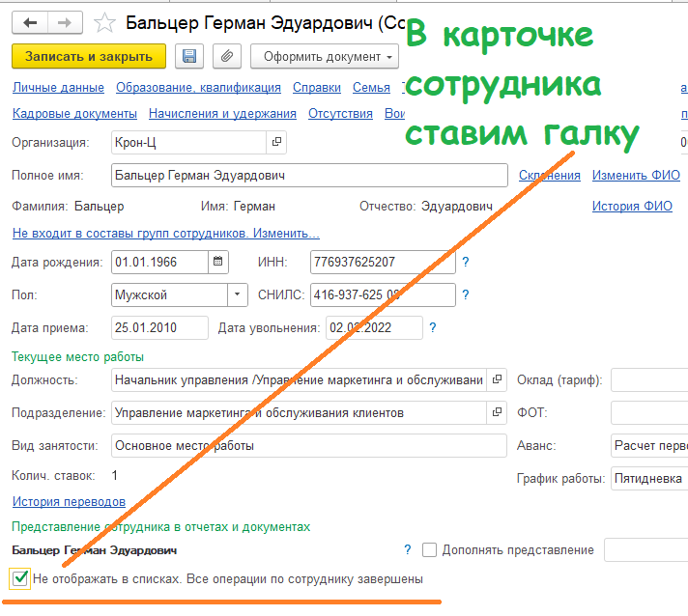Viewport: 688px width, 616px height.
Task: Click the Организация field with Крон-Ц
Action: tap(188, 142)
